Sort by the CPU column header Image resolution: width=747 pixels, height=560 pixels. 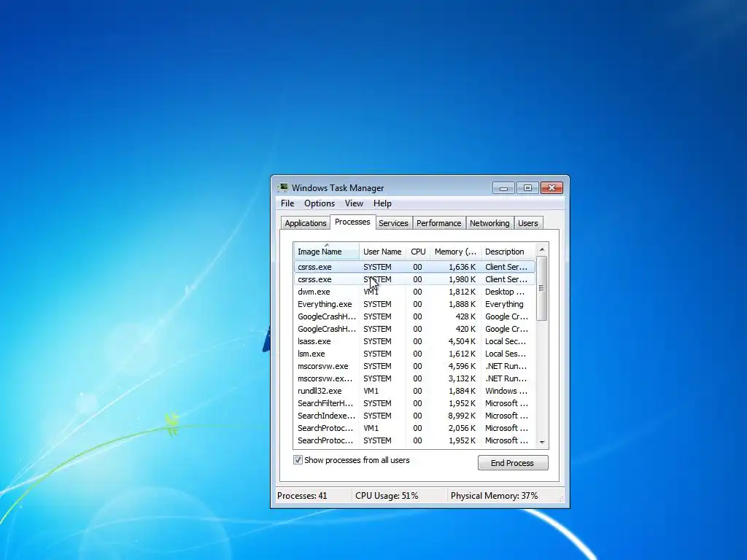point(418,252)
